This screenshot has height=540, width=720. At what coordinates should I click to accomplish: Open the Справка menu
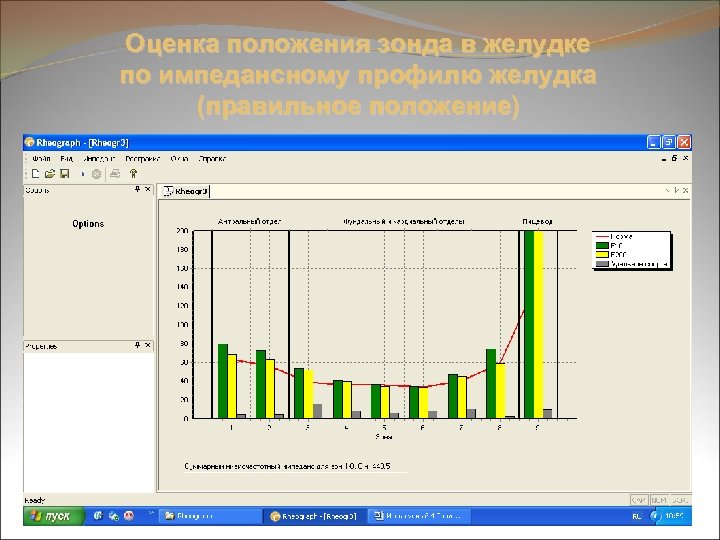pos(212,159)
